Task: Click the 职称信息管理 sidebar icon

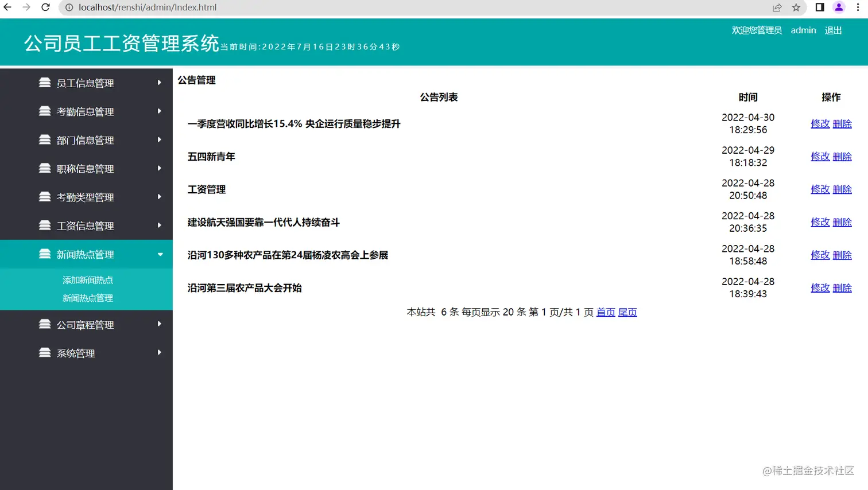Action: pyautogui.click(x=46, y=168)
